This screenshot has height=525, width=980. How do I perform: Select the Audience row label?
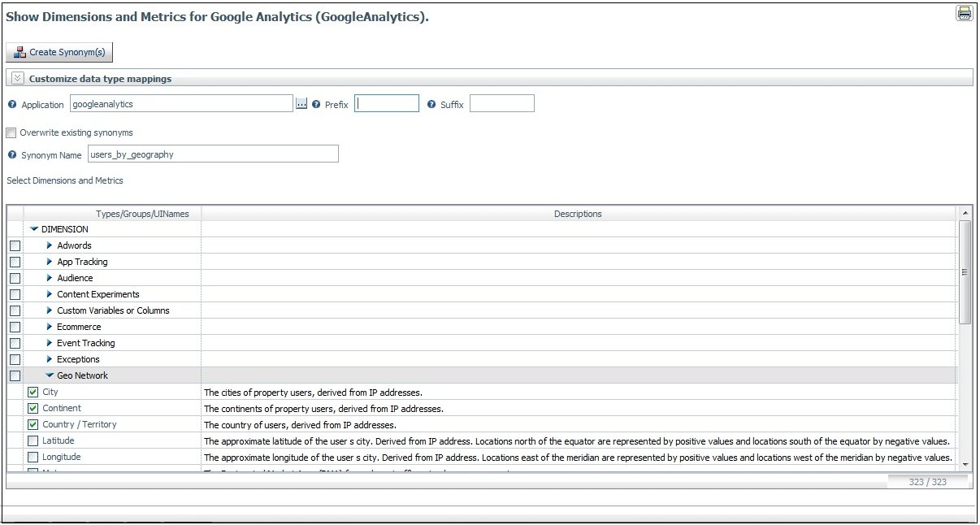75,278
